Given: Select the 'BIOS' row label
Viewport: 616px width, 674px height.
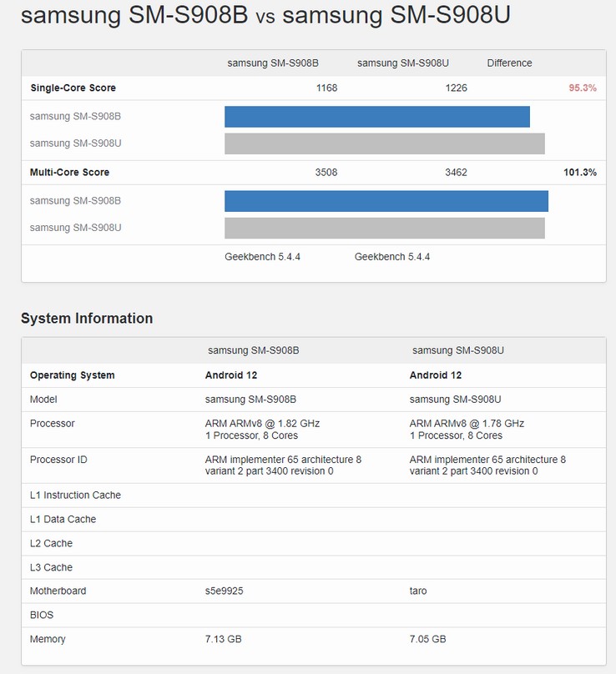Looking at the screenshot, I should coord(42,615).
